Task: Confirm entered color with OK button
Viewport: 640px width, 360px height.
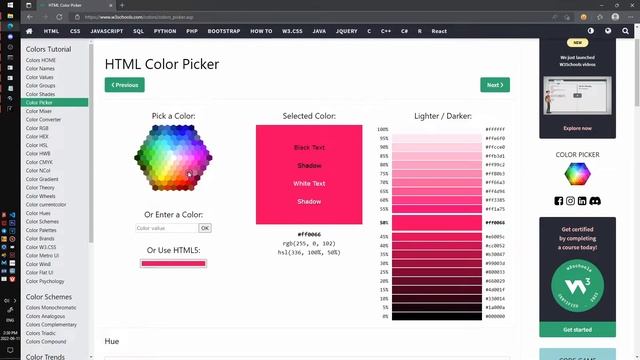Action: (205, 228)
